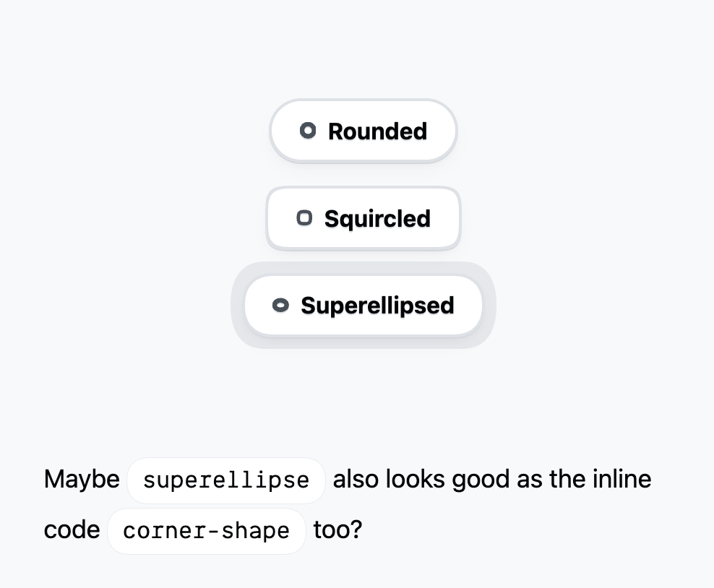Click the superellipse icon beside Superellipsed
714x588 pixels.
280,306
